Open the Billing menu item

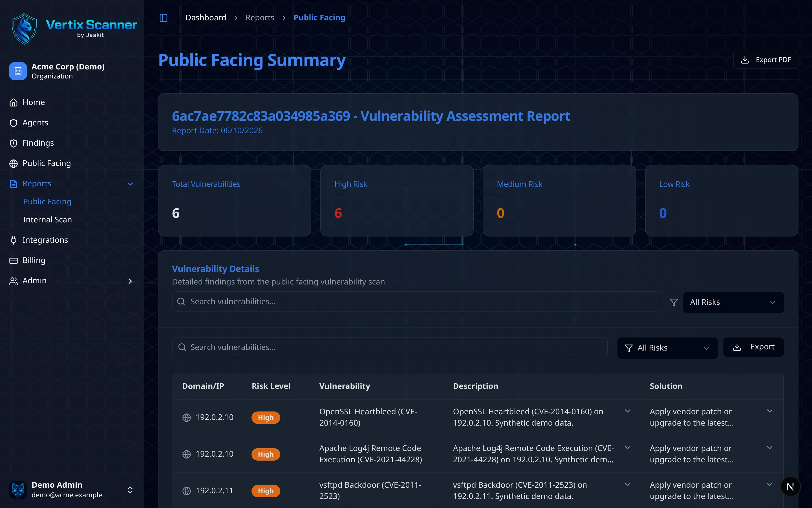coord(34,261)
